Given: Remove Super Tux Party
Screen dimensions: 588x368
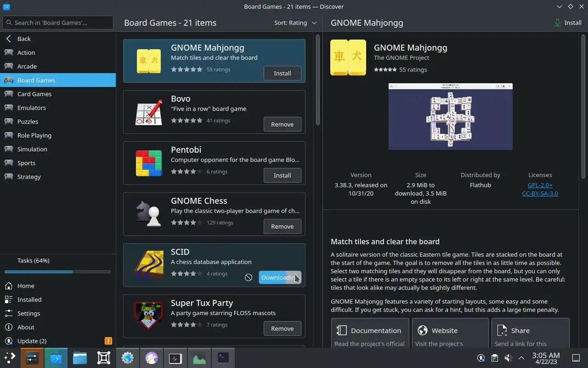Looking at the screenshot, I should (x=283, y=328).
